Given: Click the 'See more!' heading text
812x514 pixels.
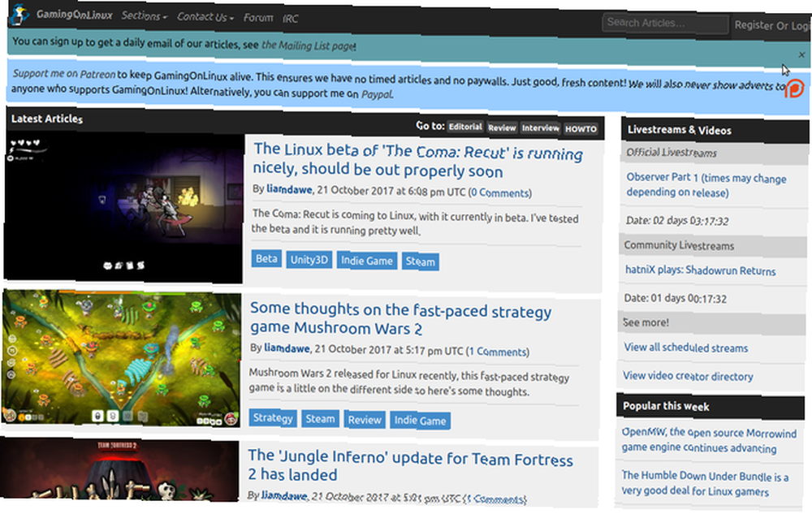Looking at the screenshot, I should click(x=646, y=322).
